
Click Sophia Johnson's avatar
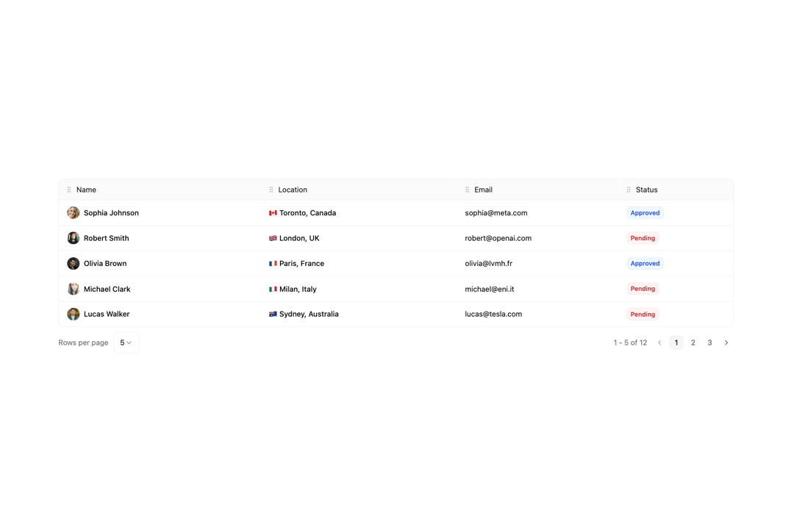(x=74, y=212)
